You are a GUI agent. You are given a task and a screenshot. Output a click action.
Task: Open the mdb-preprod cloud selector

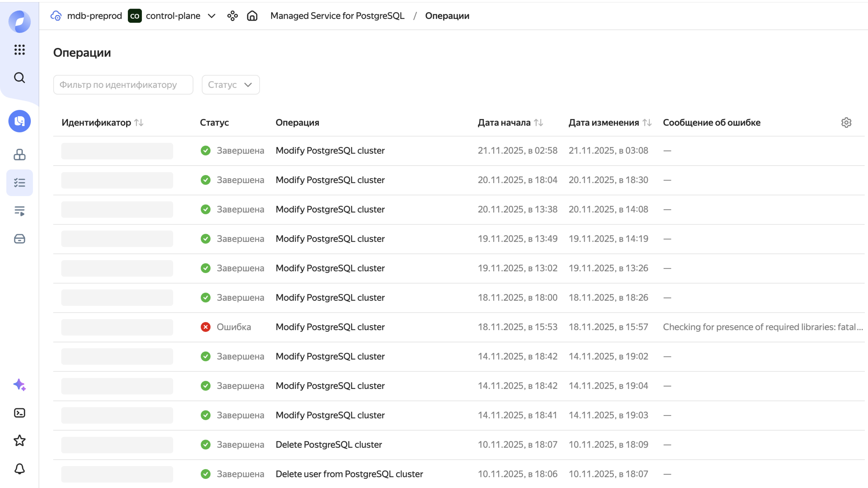pyautogui.click(x=95, y=16)
